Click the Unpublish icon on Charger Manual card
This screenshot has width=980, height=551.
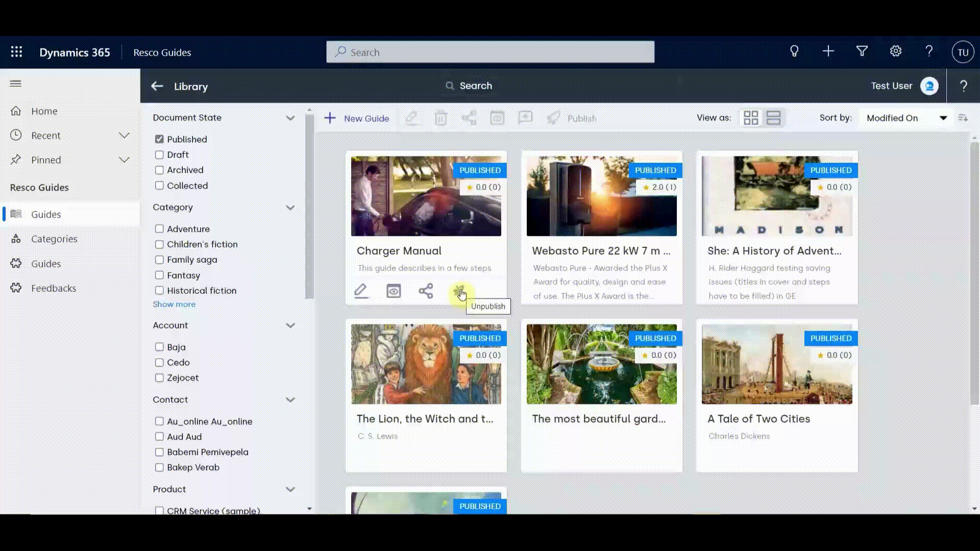point(458,291)
